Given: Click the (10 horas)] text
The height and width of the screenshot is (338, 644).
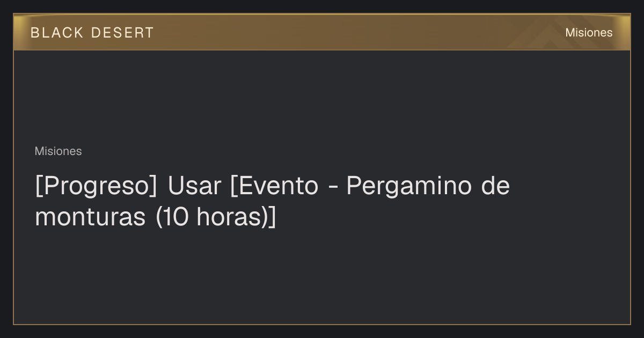Looking at the screenshot, I should pos(216,217).
